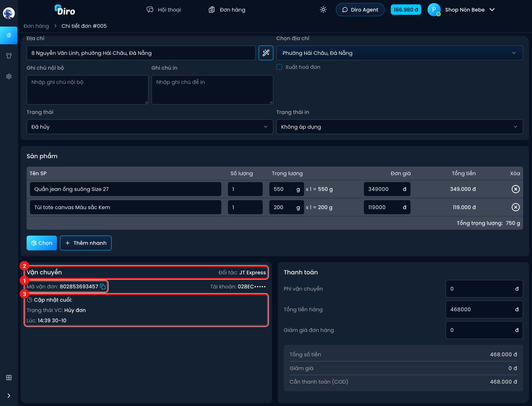Go to Hội thoại tab

pyautogui.click(x=164, y=10)
